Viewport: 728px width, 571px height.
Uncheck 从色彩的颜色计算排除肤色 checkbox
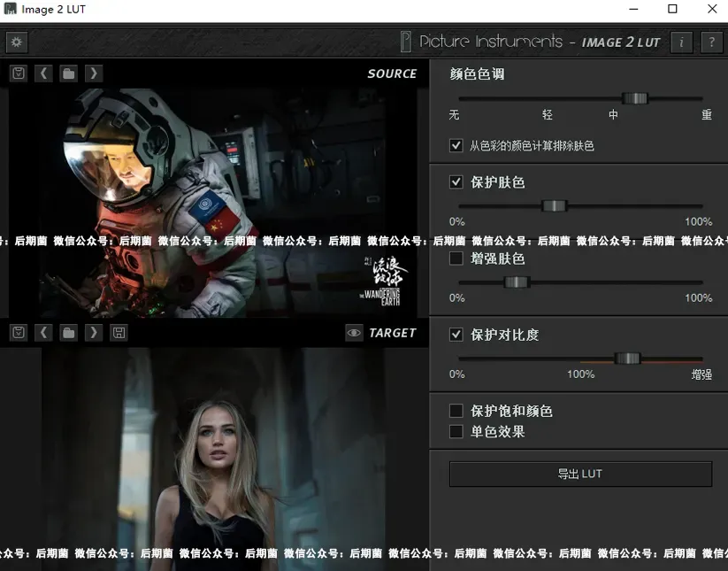coord(456,145)
